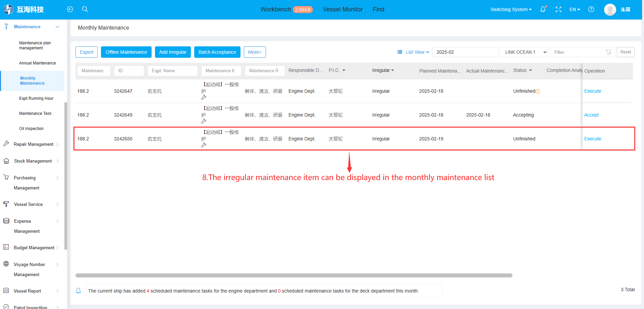The width and height of the screenshot is (644, 309).
Task: Open the Find tab
Action: tap(378, 9)
